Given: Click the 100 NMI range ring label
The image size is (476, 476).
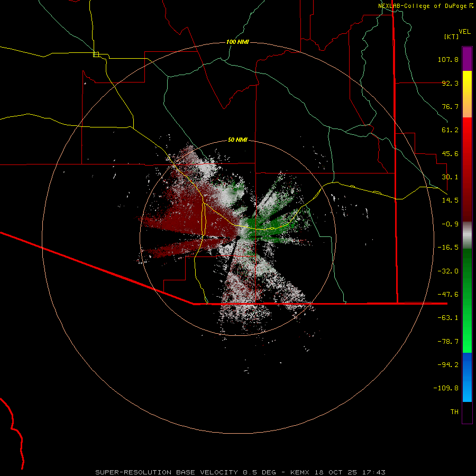Looking at the screenshot, I should (x=237, y=42).
